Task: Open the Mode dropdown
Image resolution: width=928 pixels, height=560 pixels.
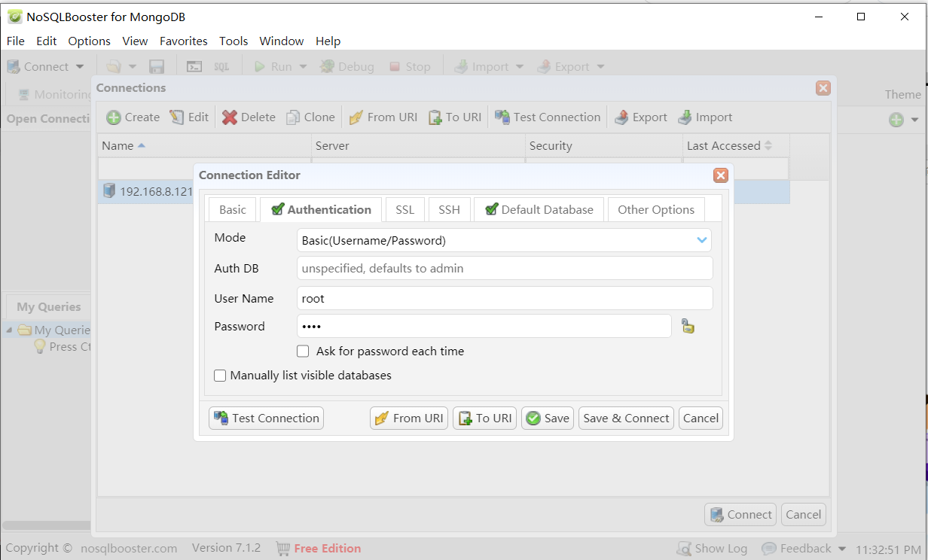Action: point(505,241)
